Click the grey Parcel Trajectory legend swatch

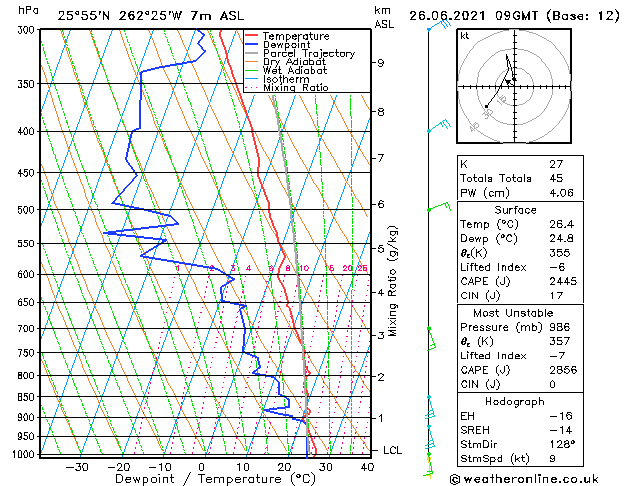point(252,53)
